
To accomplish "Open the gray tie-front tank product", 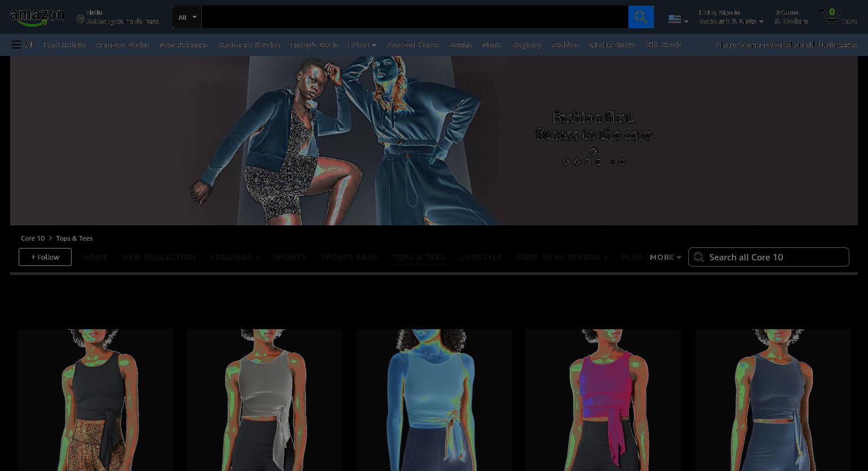I will pyautogui.click(x=264, y=400).
